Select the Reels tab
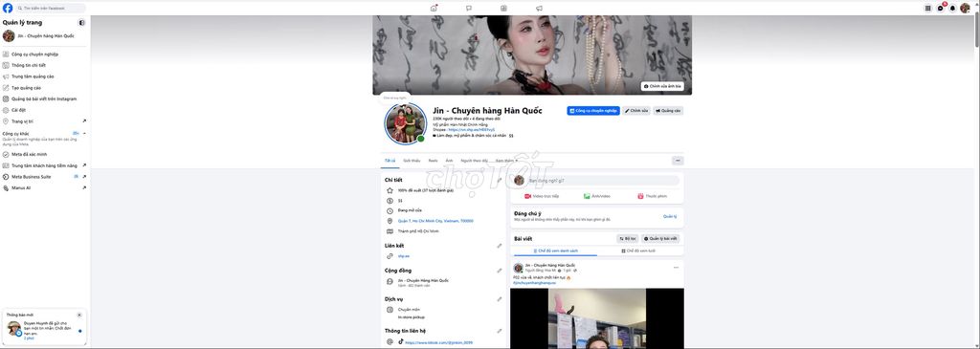 433,161
